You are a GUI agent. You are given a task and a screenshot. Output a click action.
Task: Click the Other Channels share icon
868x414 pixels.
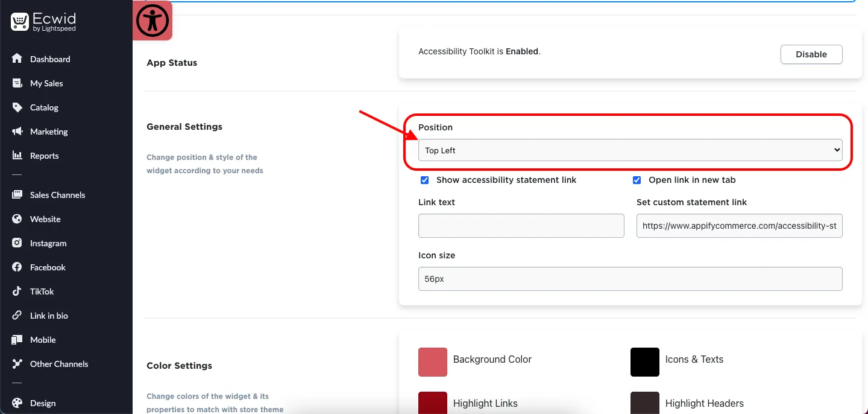(17, 363)
